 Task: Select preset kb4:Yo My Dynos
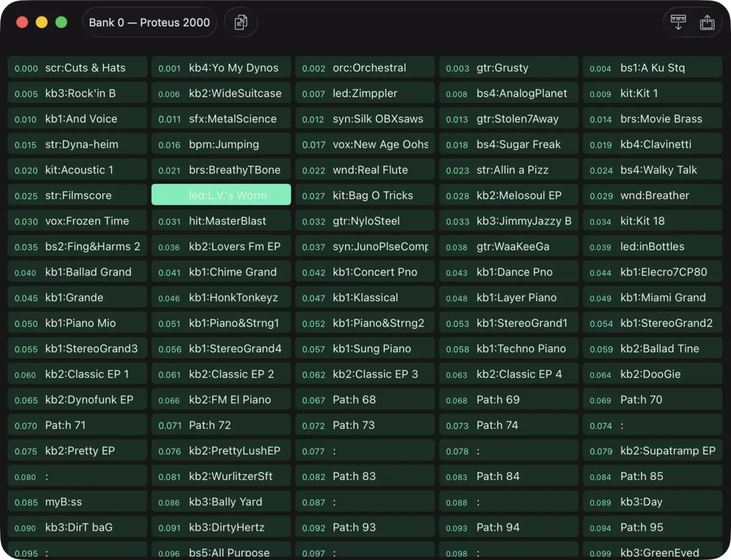tap(221, 68)
